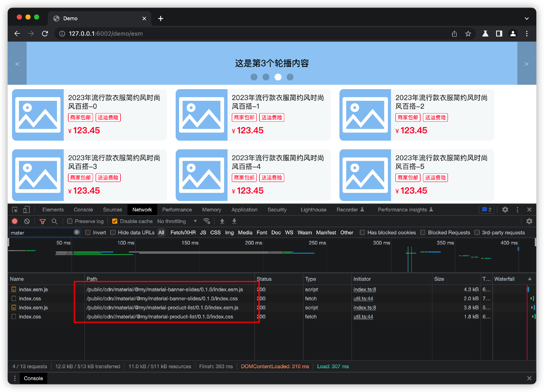Enable the Preserve log checkbox
The image size is (544, 392).
(70, 221)
